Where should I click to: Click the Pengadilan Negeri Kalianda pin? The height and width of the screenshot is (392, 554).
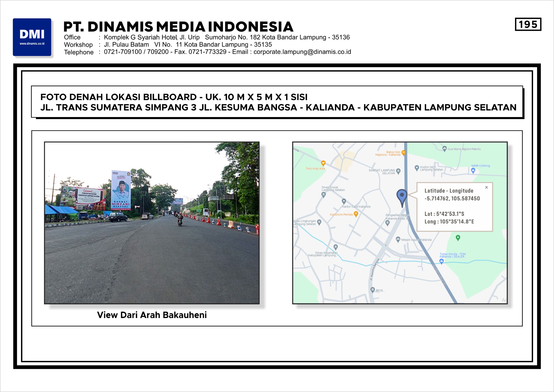pos(388,223)
